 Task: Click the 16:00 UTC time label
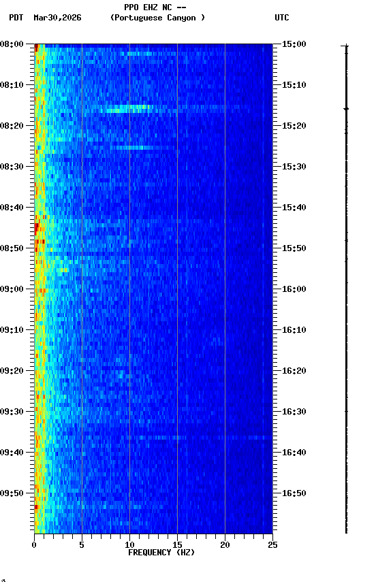[294, 289]
